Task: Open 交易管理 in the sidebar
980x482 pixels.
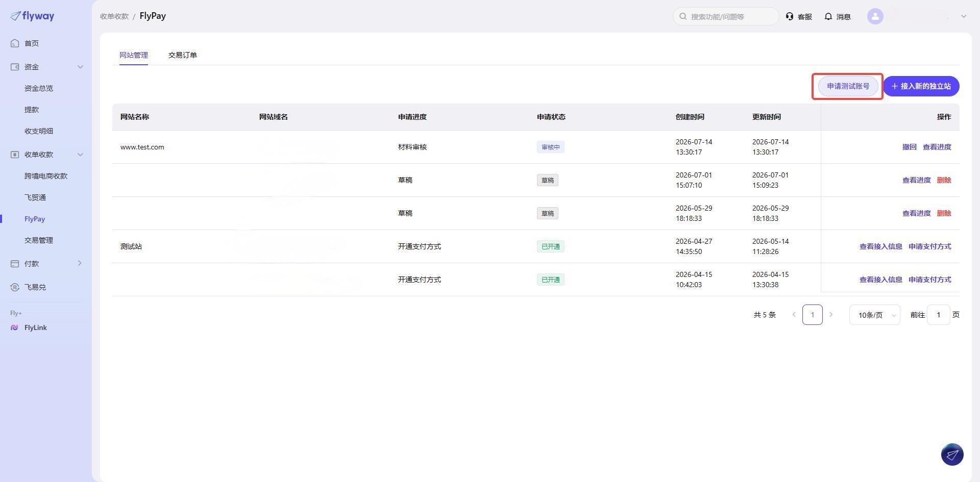Action: pyautogui.click(x=39, y=240)
